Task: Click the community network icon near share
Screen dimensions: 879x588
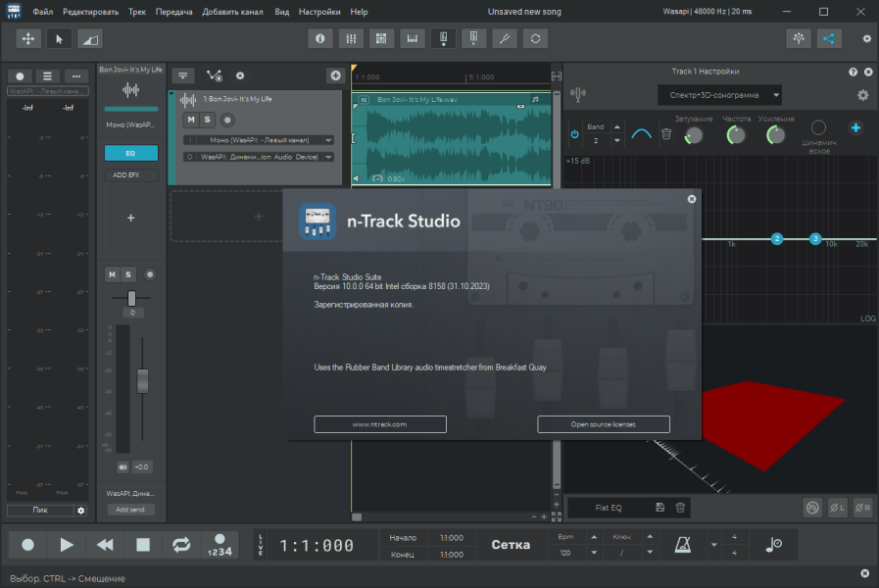Action: coord(799,38)
